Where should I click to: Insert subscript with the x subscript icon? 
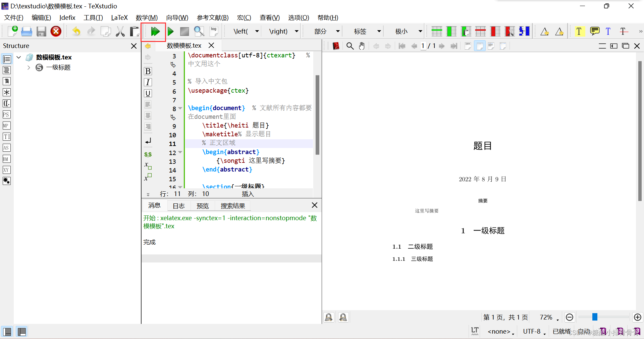pos(148,165)
